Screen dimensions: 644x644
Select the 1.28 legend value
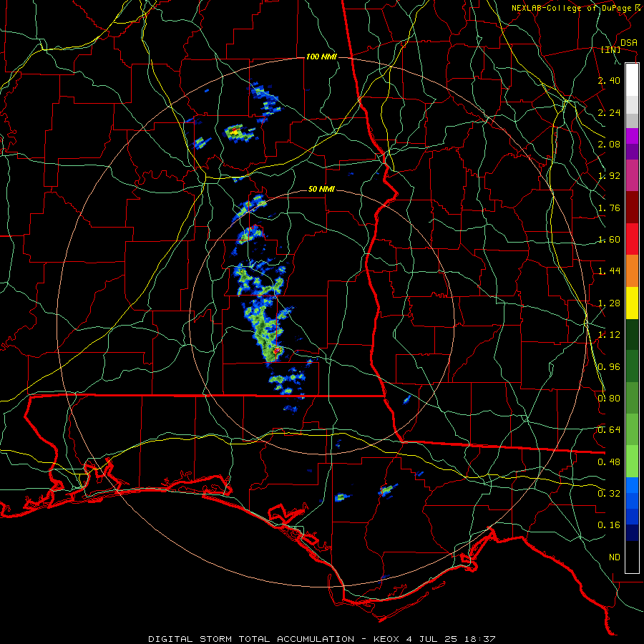[x=609, y=303]
